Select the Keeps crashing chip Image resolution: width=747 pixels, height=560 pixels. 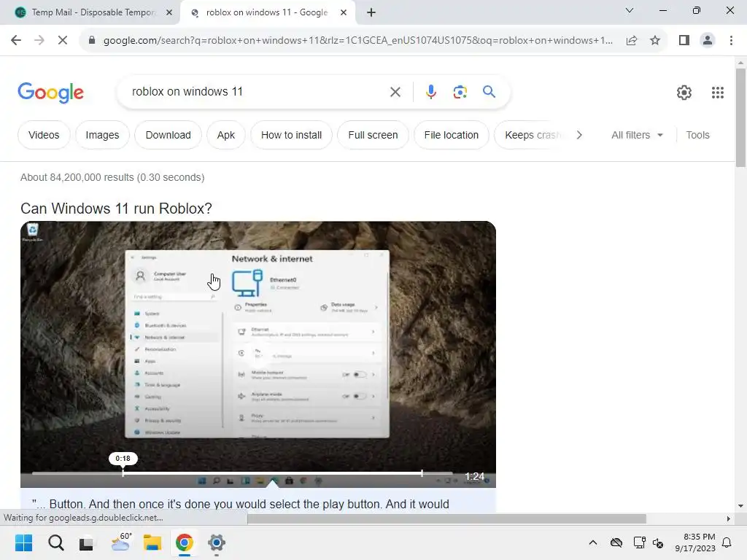tap(532, 135)
